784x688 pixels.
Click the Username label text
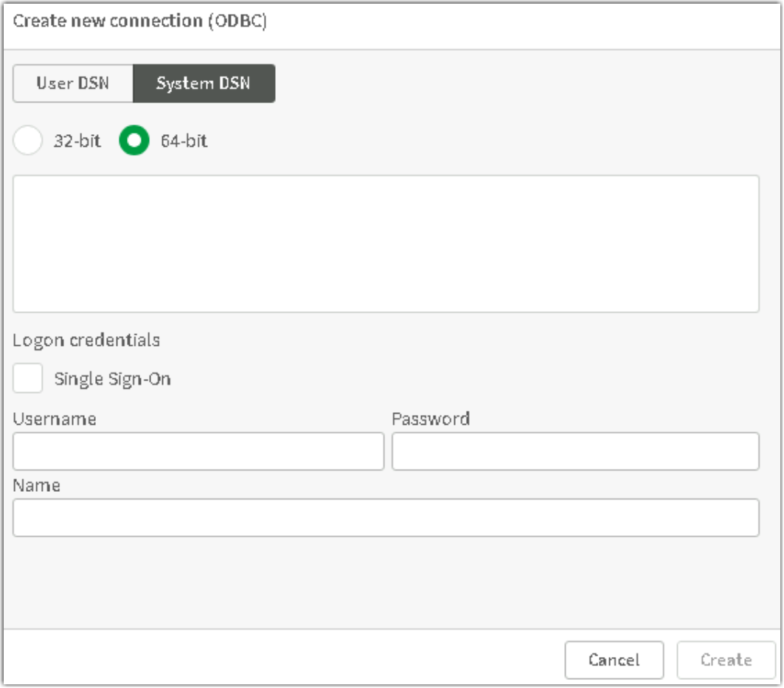tap(53, 419)
